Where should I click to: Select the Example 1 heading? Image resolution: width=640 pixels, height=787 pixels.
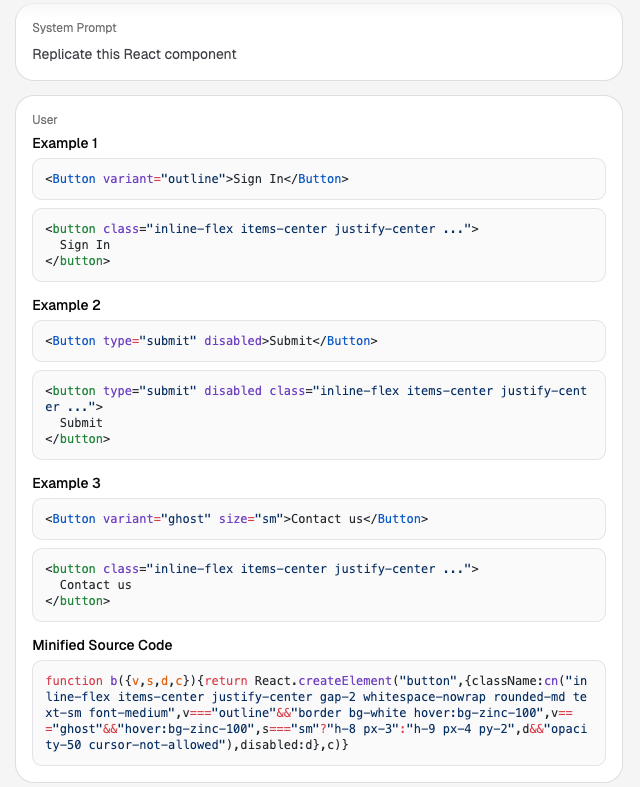click(x=66, y=143)
